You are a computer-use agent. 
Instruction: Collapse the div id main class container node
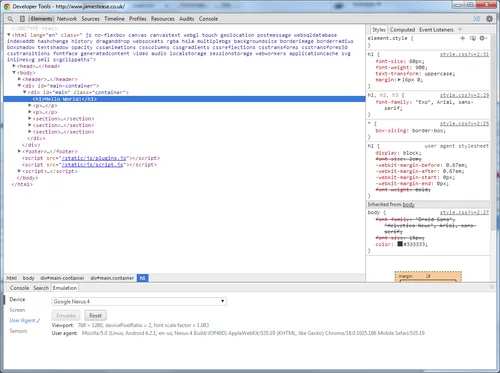tap(25, 92)
